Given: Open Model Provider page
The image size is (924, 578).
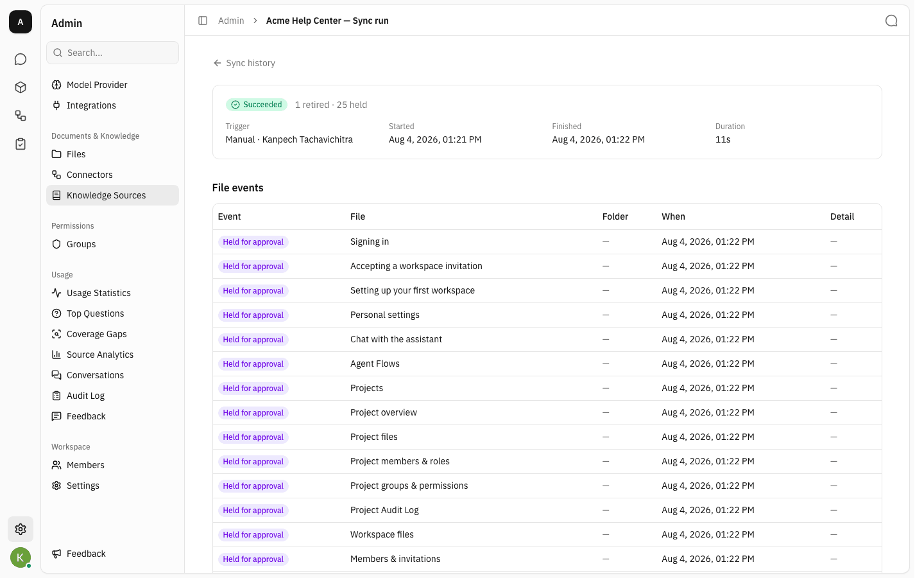Looking at the screenshot, I should coord(112,85).
